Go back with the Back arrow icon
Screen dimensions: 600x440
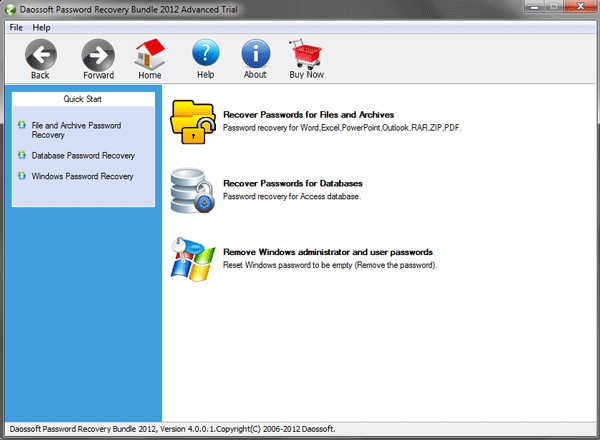(41, 54)
